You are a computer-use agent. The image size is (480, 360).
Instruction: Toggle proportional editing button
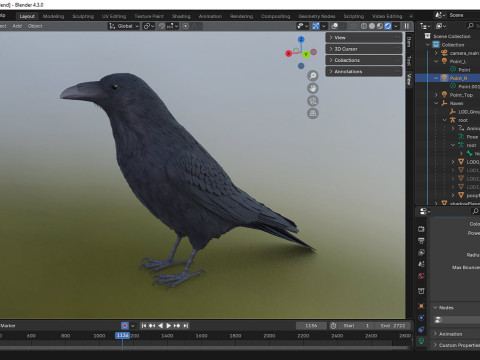tap(186, 26)
